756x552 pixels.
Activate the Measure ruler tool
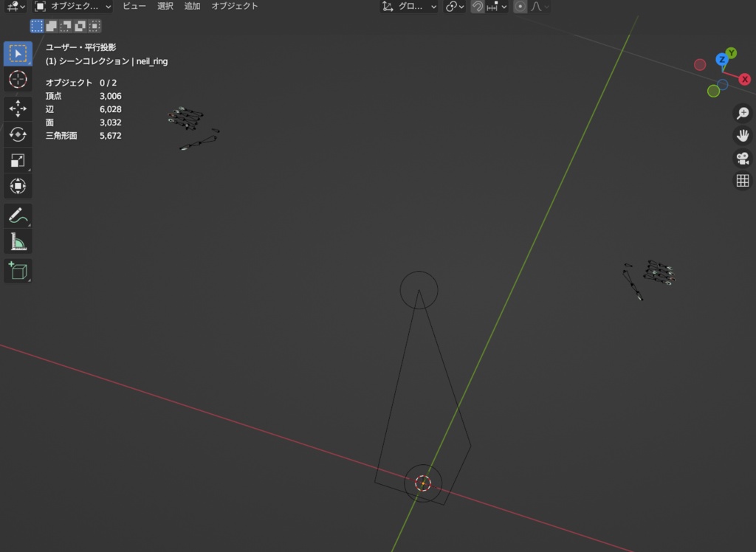(x=18, y=241)
